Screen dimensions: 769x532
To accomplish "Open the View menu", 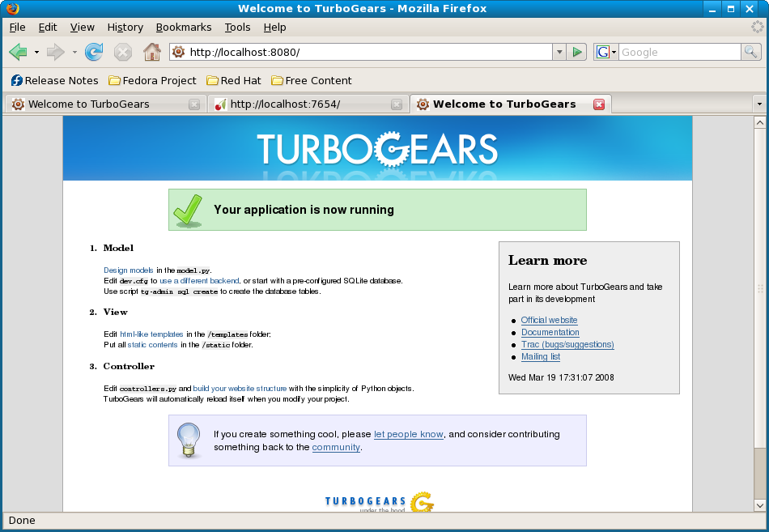I will [82, 28].
